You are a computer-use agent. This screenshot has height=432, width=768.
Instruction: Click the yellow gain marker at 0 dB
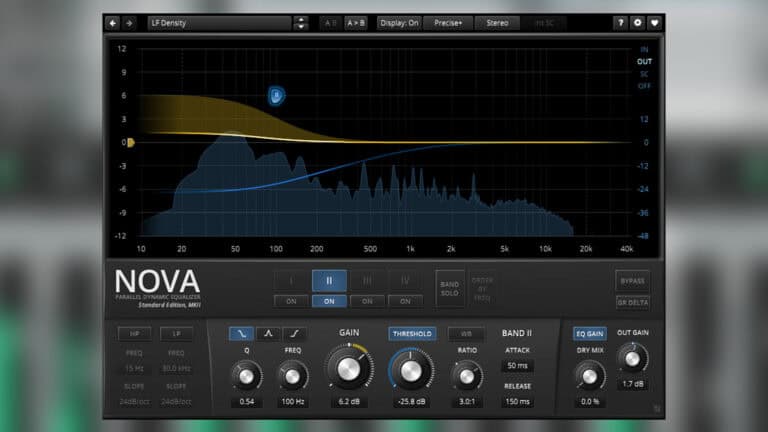click(131, 143)
